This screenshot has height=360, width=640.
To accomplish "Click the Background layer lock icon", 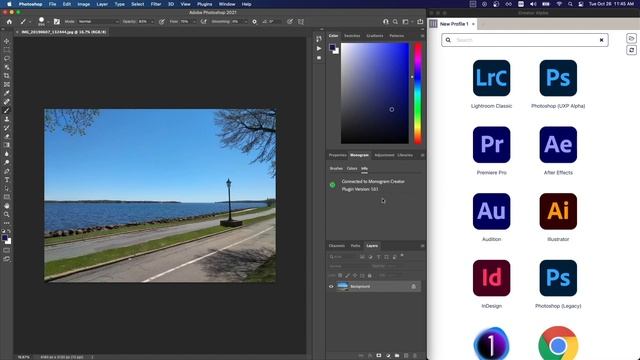I will point(413,287).
